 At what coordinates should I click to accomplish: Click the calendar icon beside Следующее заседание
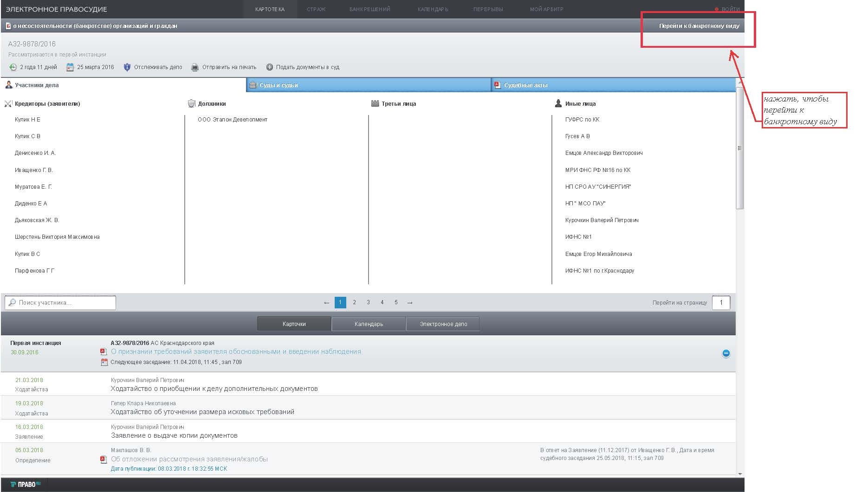104,362
